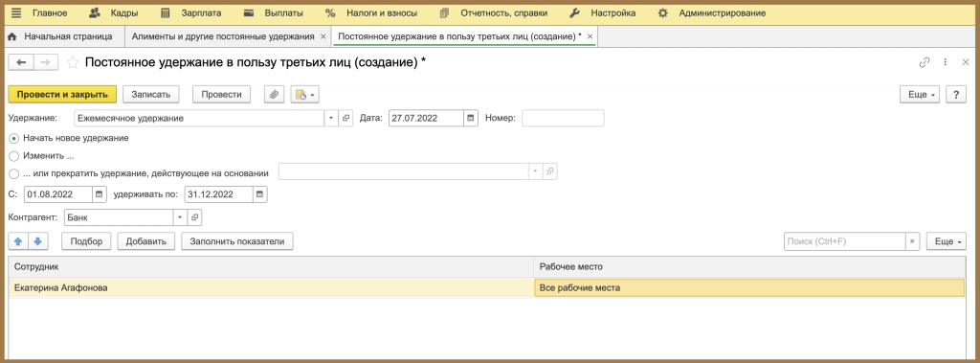Click the Дата field 27.07.2022
980x363 pixels.
426,118
